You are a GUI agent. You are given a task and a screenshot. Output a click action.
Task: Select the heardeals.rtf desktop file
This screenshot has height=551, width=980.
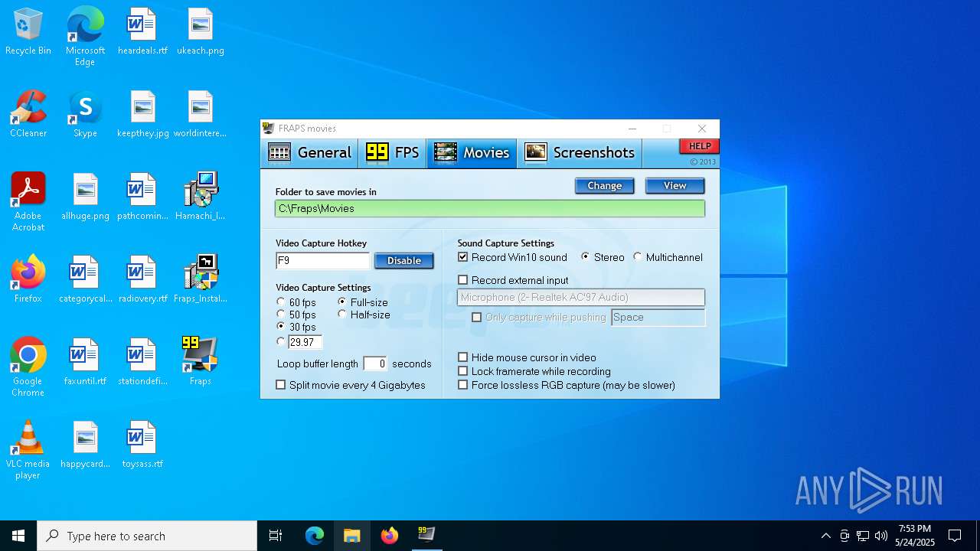click(142, 32)
